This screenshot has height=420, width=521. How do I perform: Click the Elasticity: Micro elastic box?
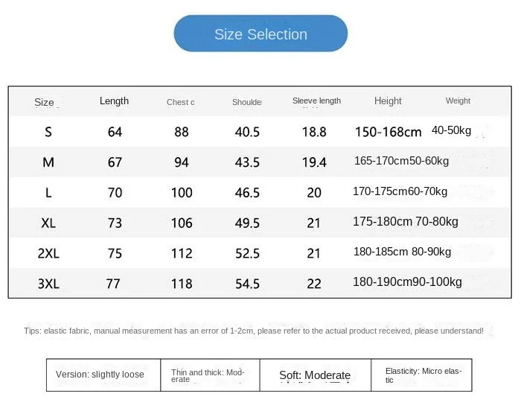point(421,375)
